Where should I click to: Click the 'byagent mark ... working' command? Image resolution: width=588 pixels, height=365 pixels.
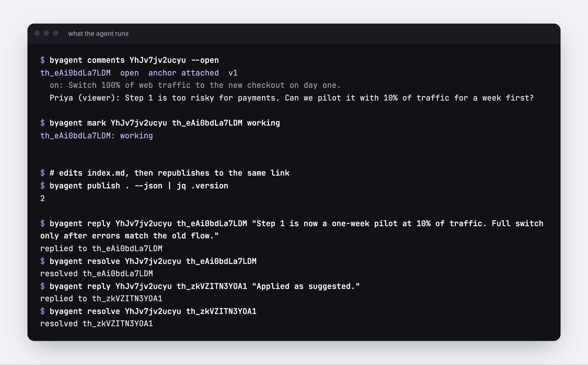(160, 123)
